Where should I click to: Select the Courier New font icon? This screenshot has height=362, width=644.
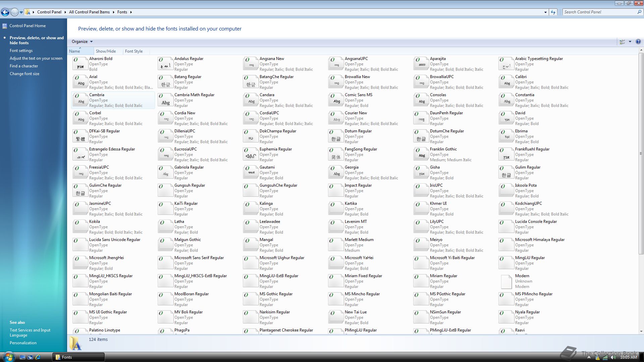(336, 118)
